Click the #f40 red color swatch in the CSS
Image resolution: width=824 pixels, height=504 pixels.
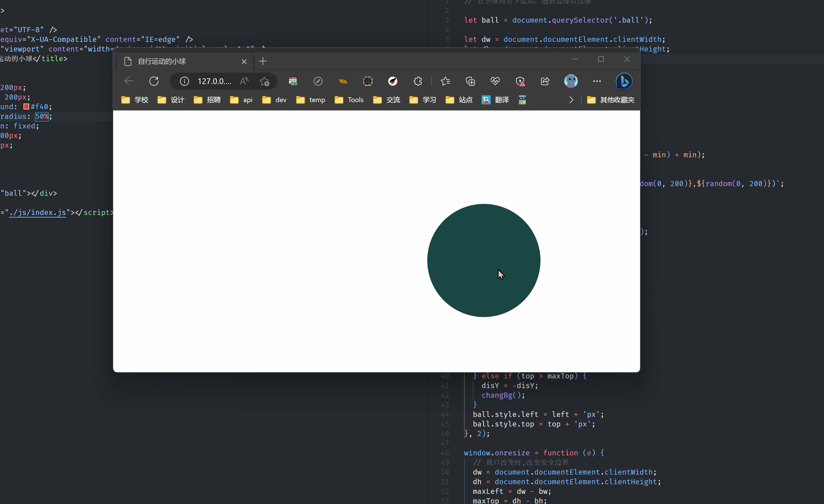26,107
